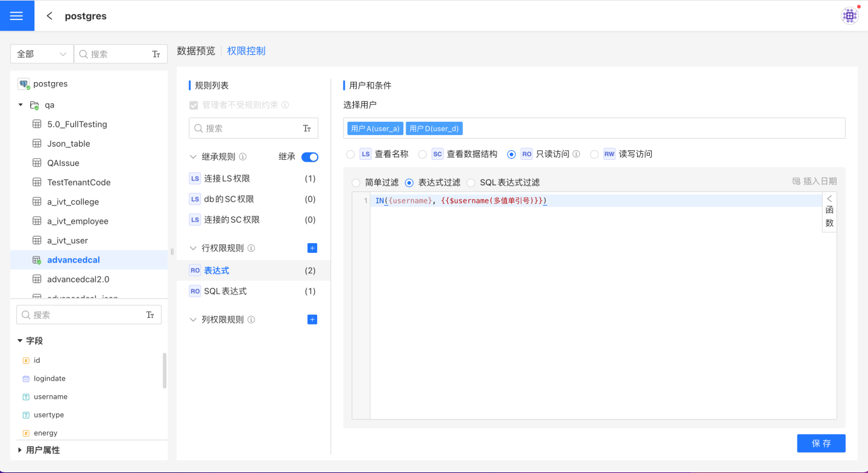Choose SQL 表达式过滤 filter mode
Screen dimensions: 868x473
click(x=471, y=183)
